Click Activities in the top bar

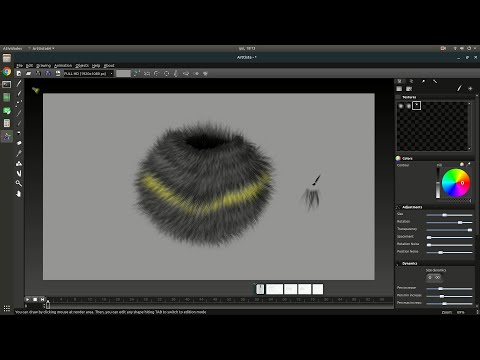point(12,48)
